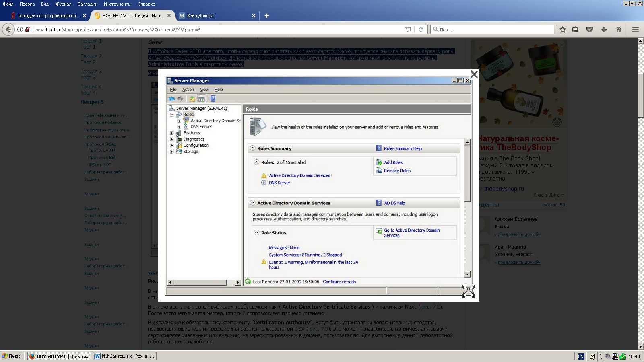
Task: Open the Action menu in Server Manager
Action: [188, 90]
